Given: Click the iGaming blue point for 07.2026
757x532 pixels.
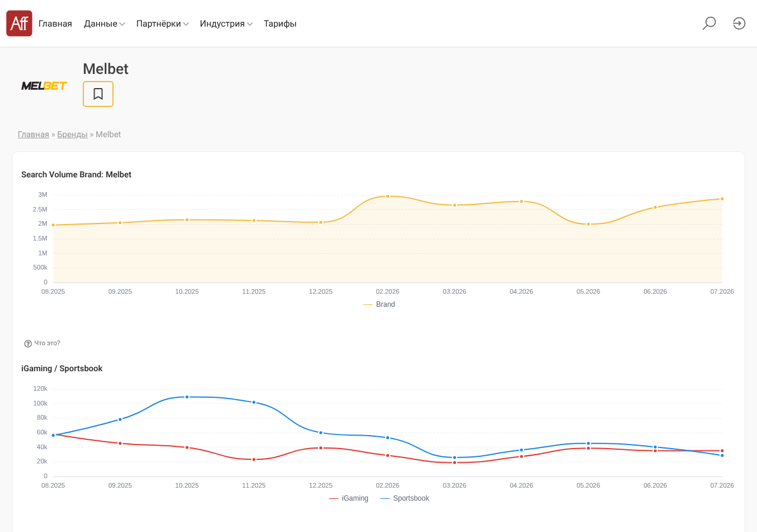Looking at the screenshot, I should tap(722, 455).
